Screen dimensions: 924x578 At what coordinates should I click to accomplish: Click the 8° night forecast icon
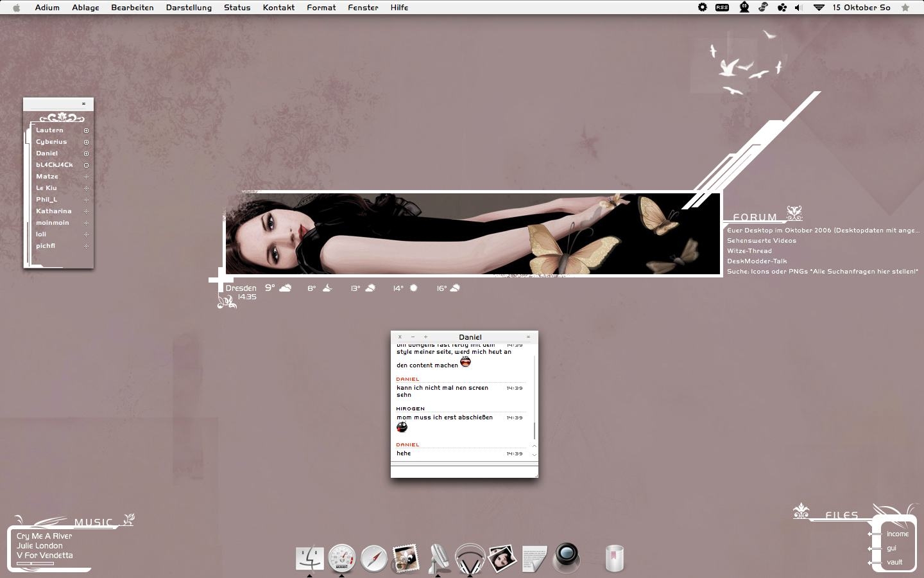tap(327, 288)
